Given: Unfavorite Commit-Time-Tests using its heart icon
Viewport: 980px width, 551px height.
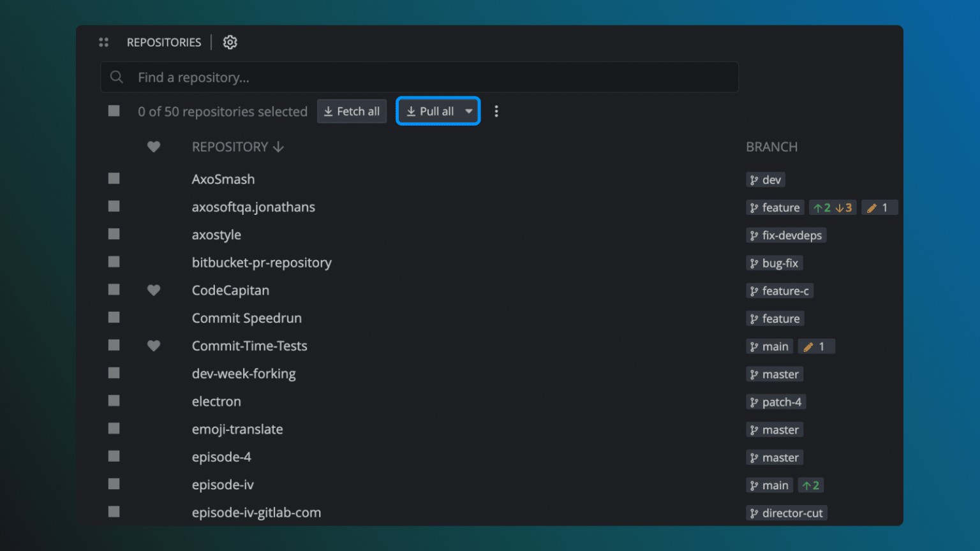Looking at the screenshot, I should pos(154,346).
